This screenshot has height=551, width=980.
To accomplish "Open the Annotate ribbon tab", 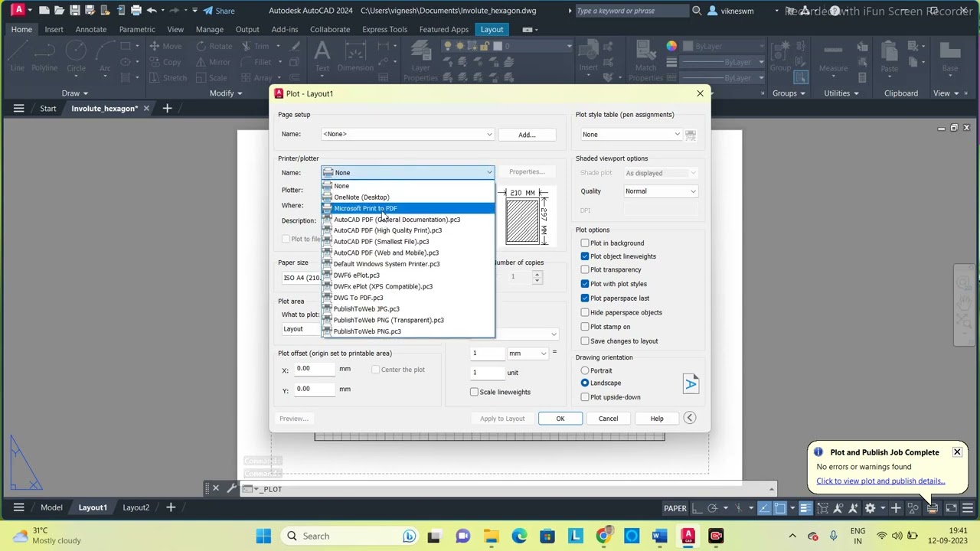I will [x=91, y=29].
